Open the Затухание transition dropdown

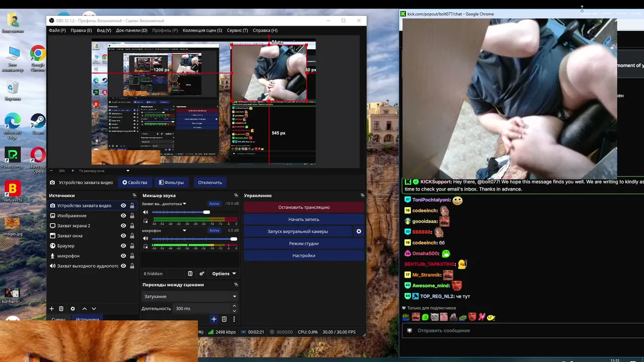[189, 297]
